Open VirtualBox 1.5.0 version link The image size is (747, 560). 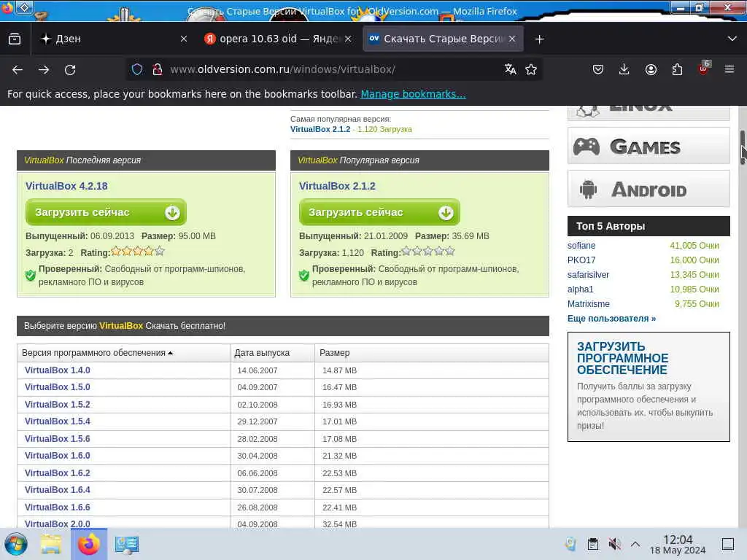click(57, 387)
